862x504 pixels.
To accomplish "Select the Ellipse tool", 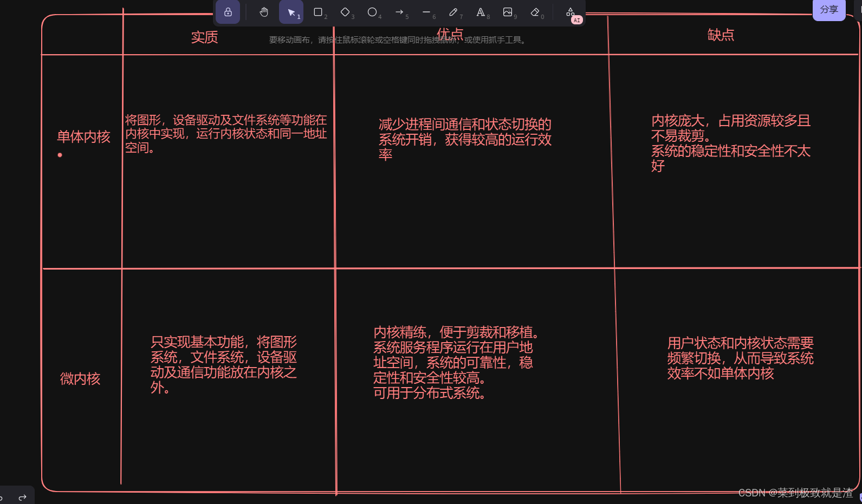I will (x=372, y=12).
